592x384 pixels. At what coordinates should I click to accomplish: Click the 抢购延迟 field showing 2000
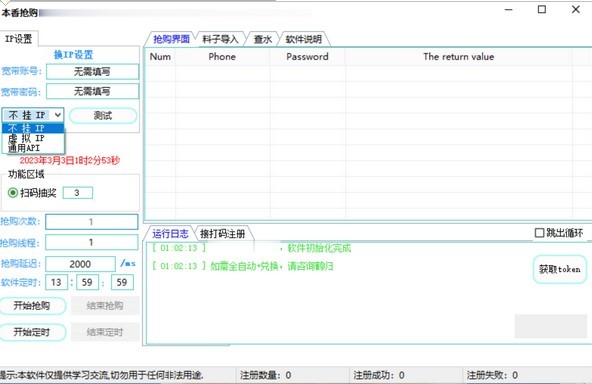click(x=80, y=264)
